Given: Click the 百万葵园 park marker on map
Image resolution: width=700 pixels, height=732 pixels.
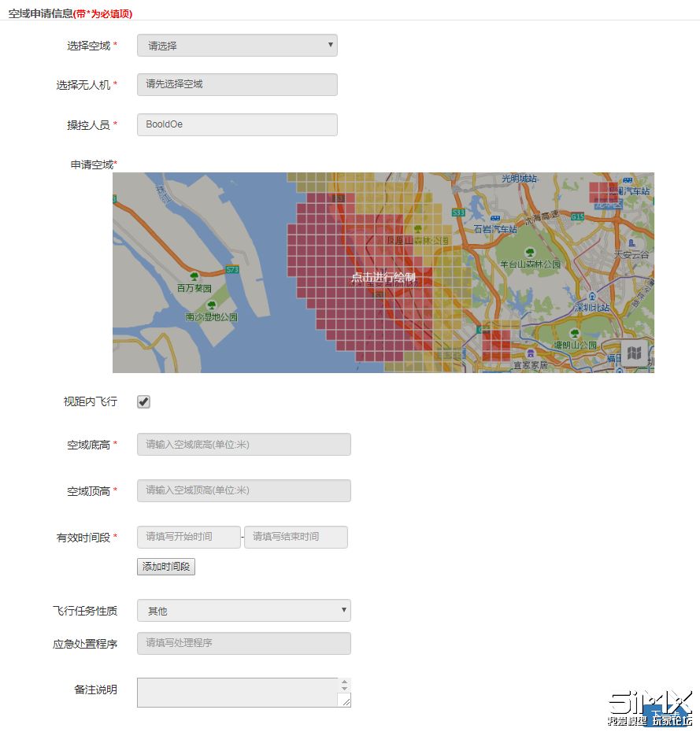Looking at the screenshot, I should coord(194,276).
